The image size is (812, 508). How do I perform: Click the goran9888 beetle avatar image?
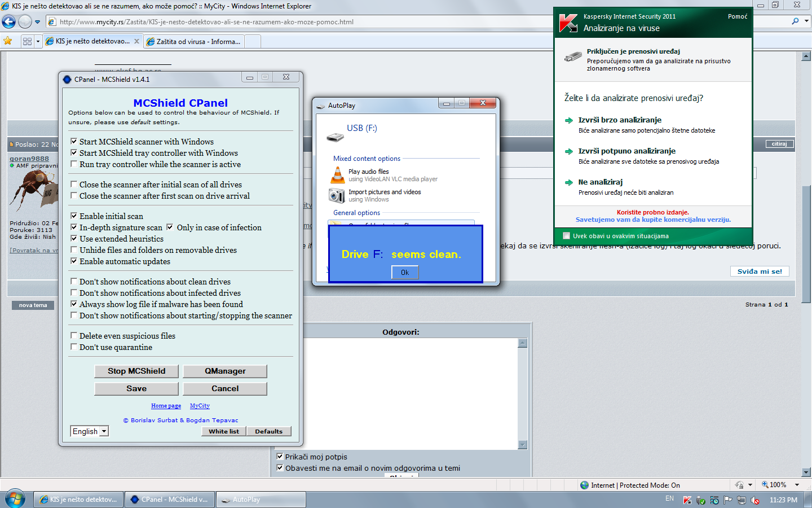34,191
